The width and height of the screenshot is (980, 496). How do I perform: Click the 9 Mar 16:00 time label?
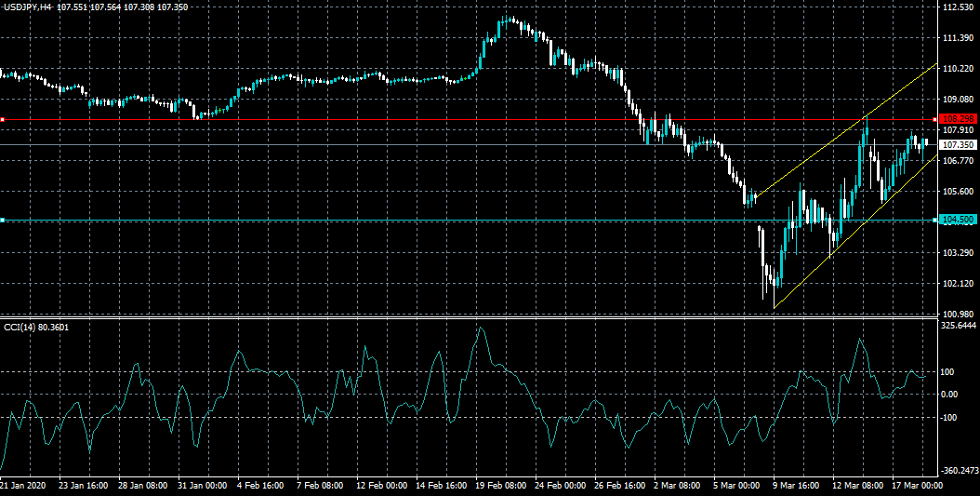click(796, 486)
